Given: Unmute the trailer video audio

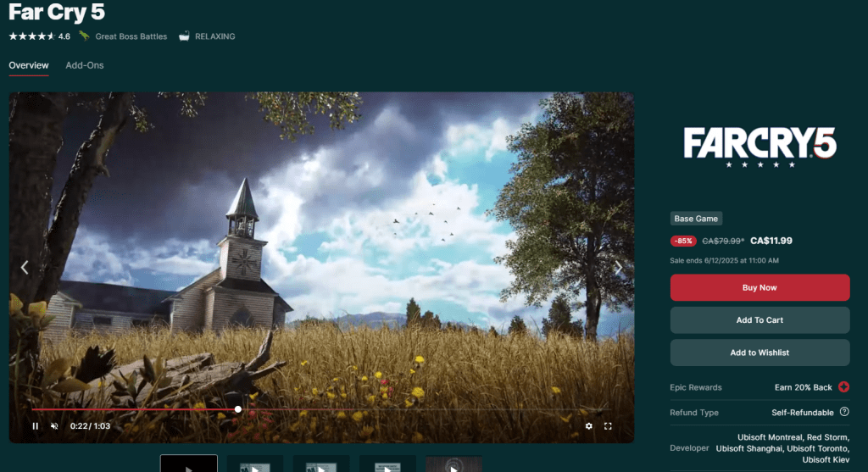Looking at the screenshot, I should tap(54, 426).
